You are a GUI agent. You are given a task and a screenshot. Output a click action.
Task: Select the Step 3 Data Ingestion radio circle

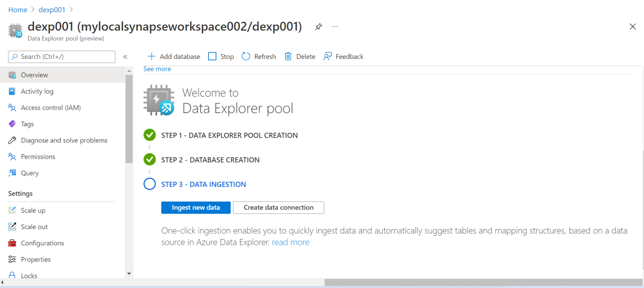pos(150,184)
